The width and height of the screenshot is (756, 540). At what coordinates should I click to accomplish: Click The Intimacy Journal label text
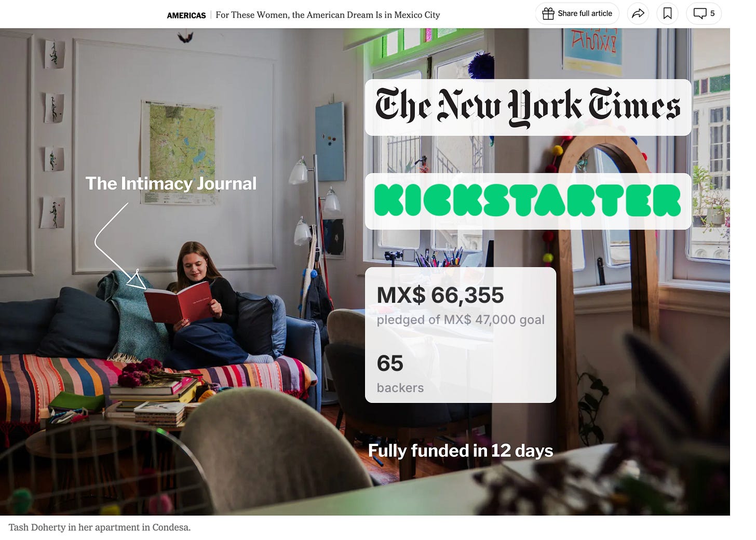171,183
